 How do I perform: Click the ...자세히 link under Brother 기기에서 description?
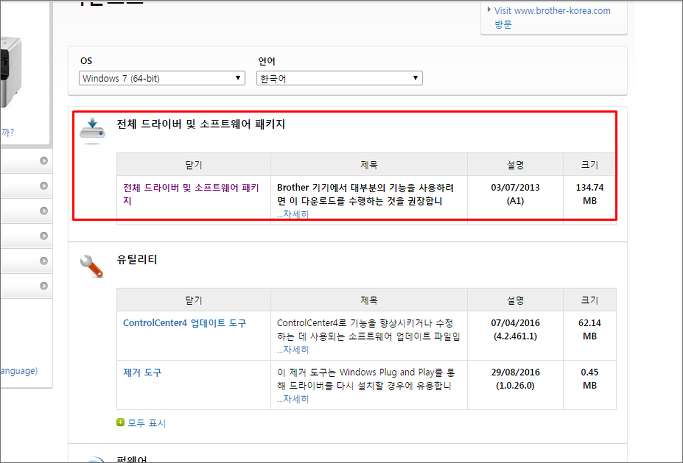pyautogui.click(x=293, y=214)
